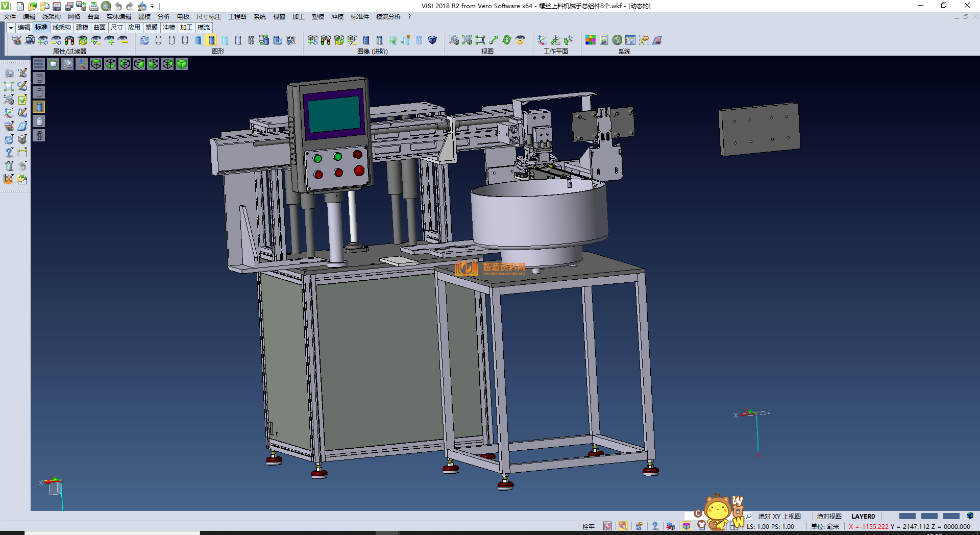Image resolution: width=980 pixels, height=535 pixels.
Task: Select the solid green cube view
Action: tap(182, 64)
